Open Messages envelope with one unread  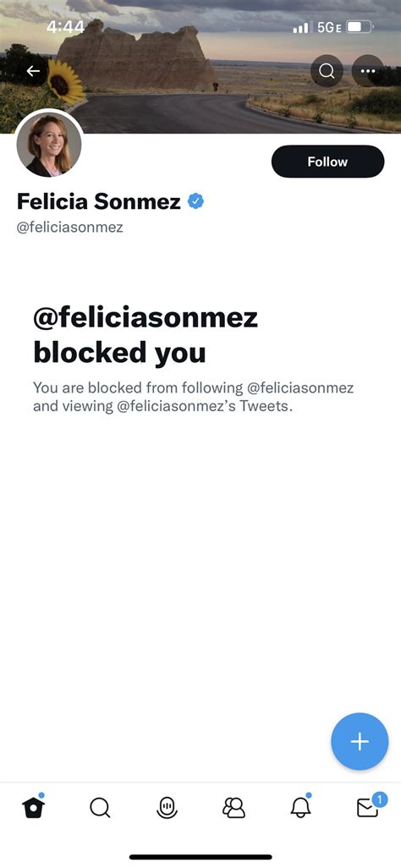click(369, 806)
